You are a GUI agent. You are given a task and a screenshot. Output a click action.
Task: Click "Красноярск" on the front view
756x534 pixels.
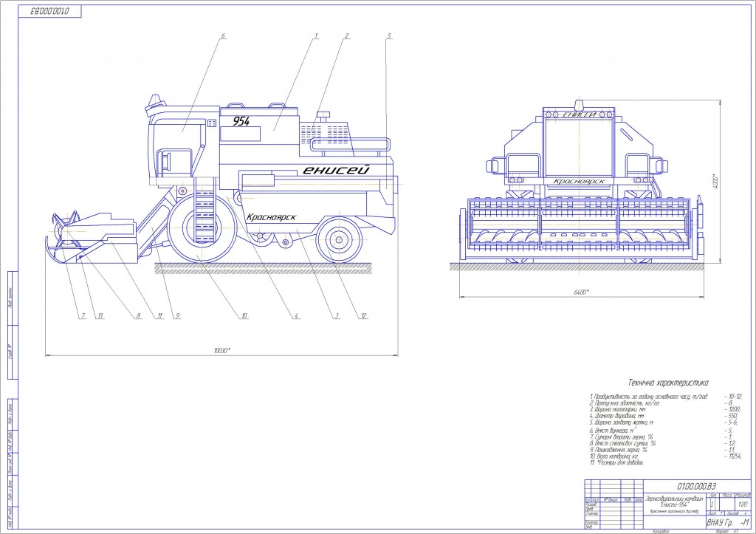579,182
